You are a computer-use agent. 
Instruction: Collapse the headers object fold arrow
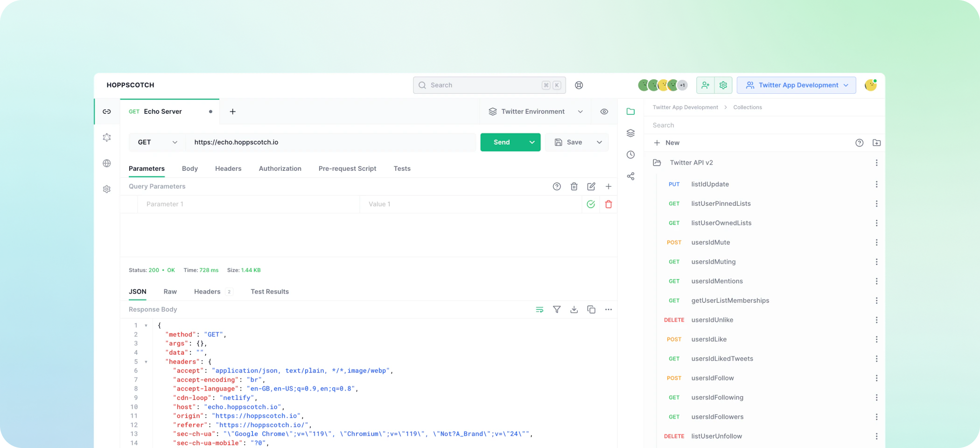click(146, 362)
